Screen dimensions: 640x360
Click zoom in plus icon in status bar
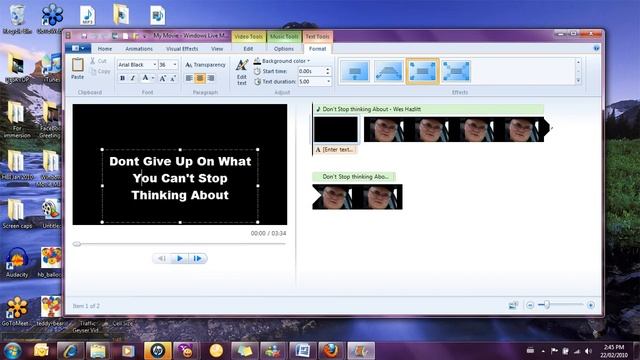591,305
